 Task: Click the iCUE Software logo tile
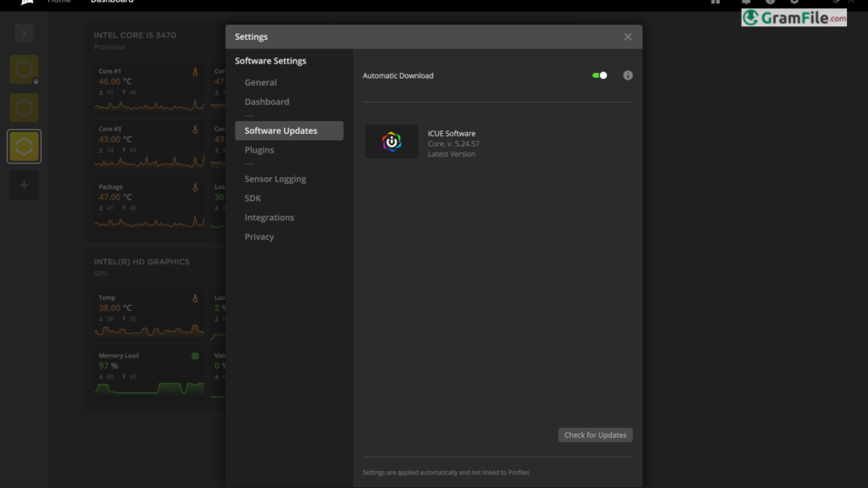[392, 141]
